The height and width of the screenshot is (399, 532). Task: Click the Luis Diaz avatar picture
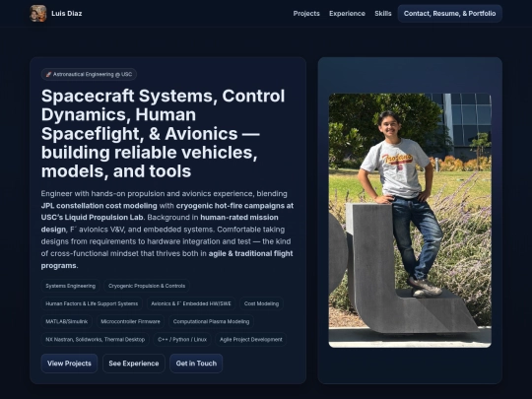[38, 14]
